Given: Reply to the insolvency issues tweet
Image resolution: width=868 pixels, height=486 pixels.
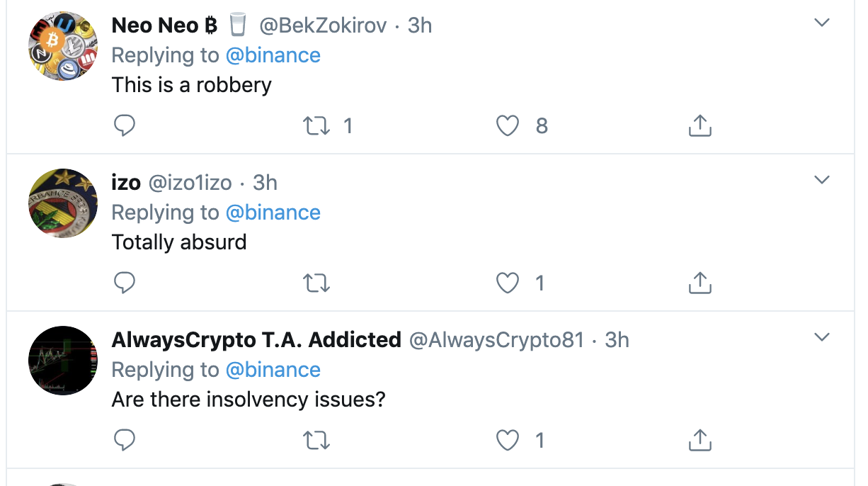Looking at the screenshot, I should coord(125,441).
